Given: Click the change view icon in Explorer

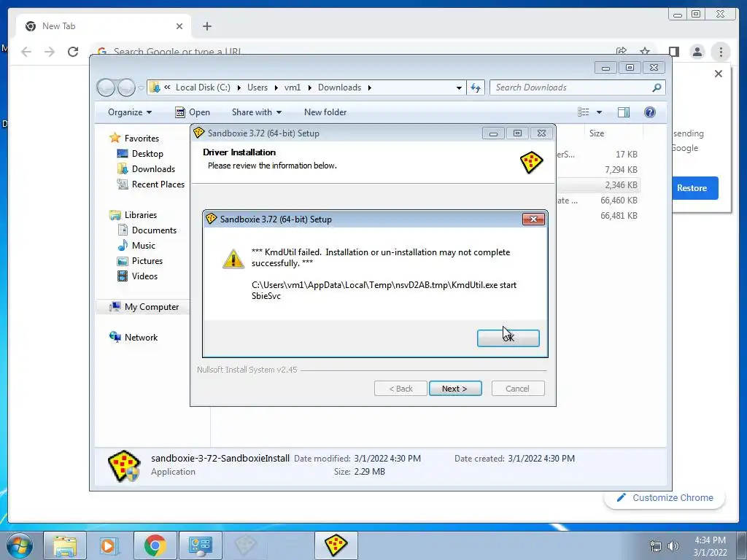Looking at the screenshot, I should [584, 112].
